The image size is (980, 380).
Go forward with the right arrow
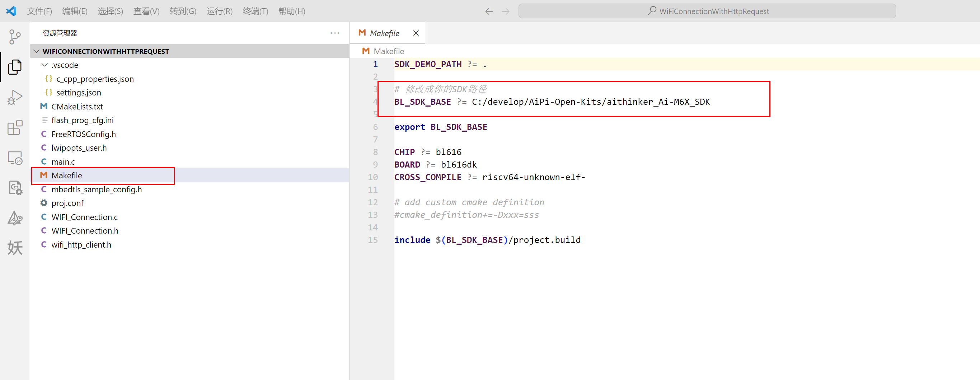pos(505,11)
